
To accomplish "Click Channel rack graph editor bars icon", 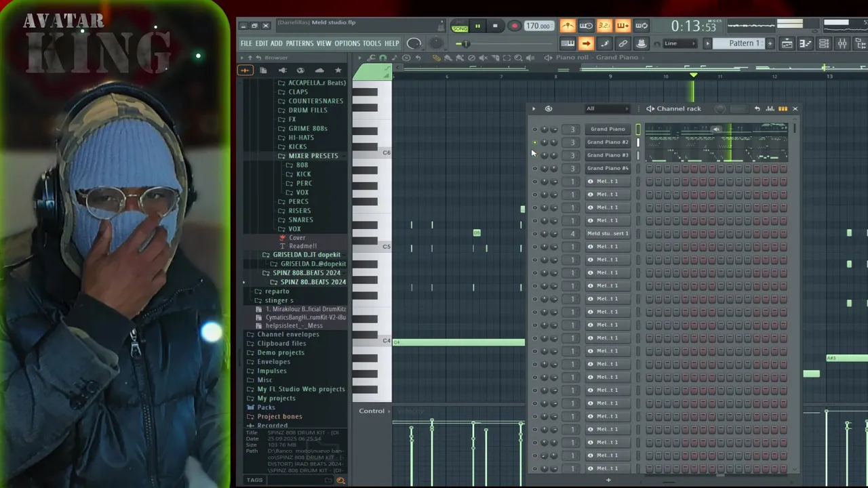I will click(x=770, y=108).
